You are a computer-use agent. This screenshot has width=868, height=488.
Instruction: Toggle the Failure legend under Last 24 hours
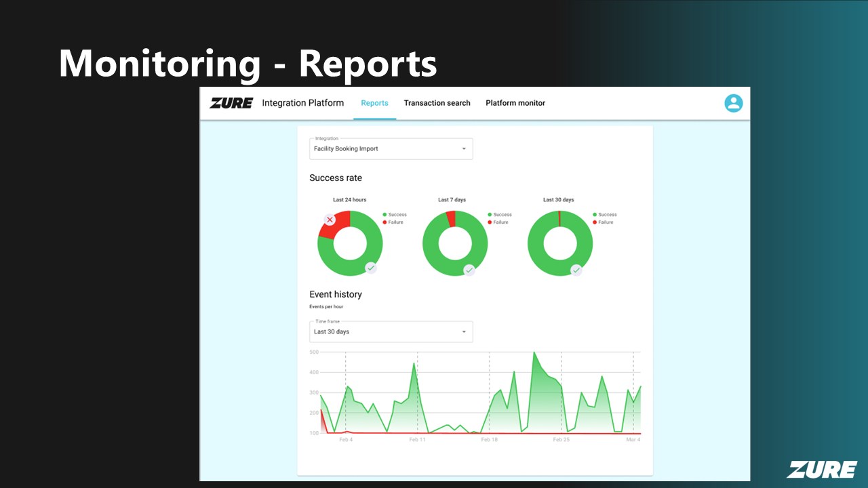(x=393, y=222)
